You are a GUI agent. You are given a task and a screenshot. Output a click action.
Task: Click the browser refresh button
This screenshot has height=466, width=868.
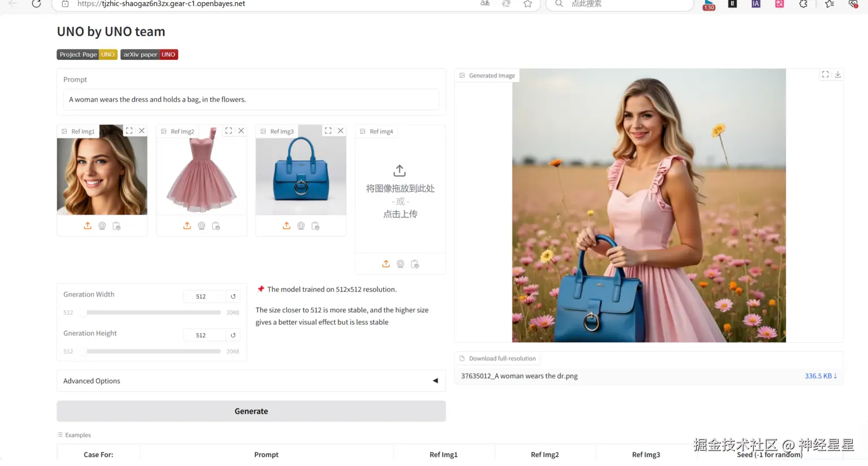(x=36, y=4)
